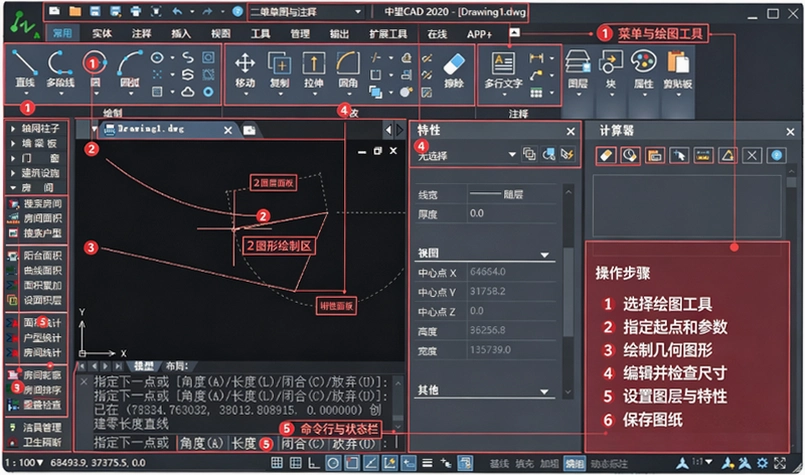The height and width of the screenshot is (475, 805).
Task: Switch to the 注释 ribbon tab
Action: point(141,34)
